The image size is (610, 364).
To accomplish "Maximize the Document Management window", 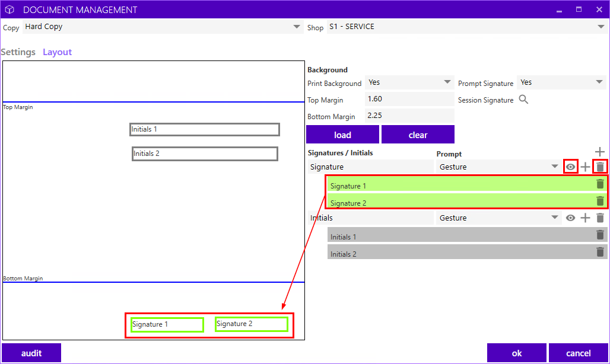I will coord(579,9).
